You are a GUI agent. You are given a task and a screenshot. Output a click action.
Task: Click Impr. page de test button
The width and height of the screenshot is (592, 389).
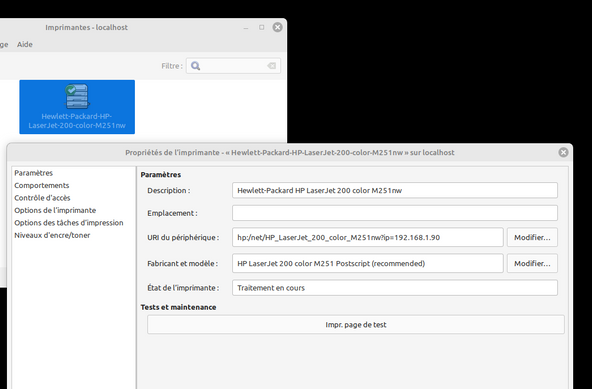pyautogui.click(x=356, y=325)
